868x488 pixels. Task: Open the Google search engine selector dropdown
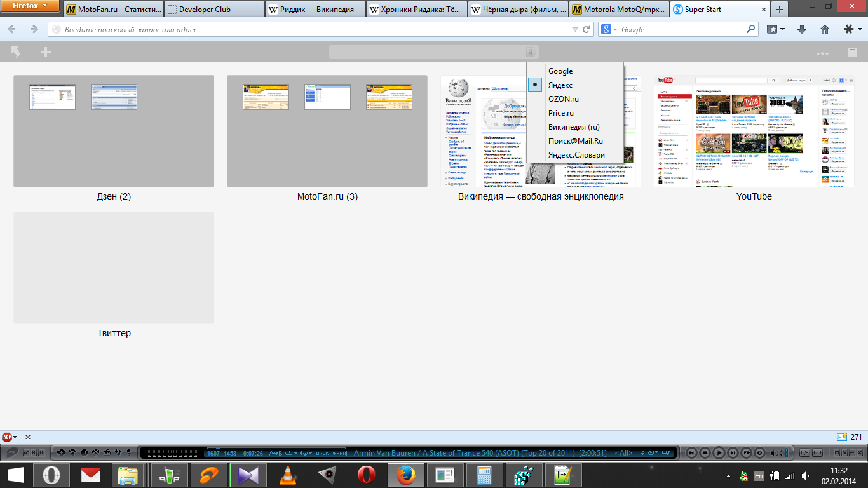(609, 29)
